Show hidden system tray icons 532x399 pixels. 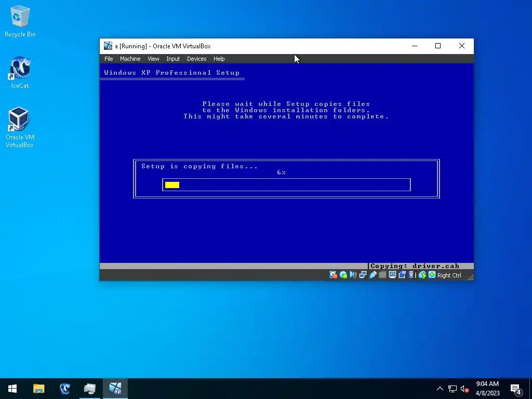coord(440,389)
